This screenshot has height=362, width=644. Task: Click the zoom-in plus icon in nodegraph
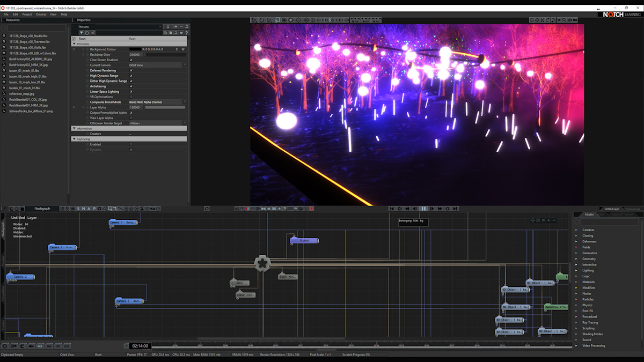point(547,220)
